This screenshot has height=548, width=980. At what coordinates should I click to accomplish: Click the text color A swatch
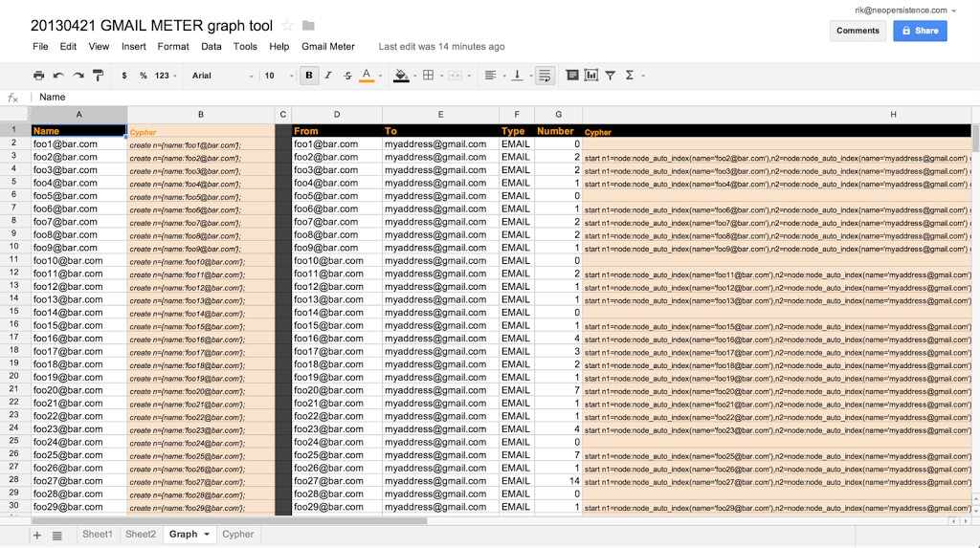pos(367,76)
